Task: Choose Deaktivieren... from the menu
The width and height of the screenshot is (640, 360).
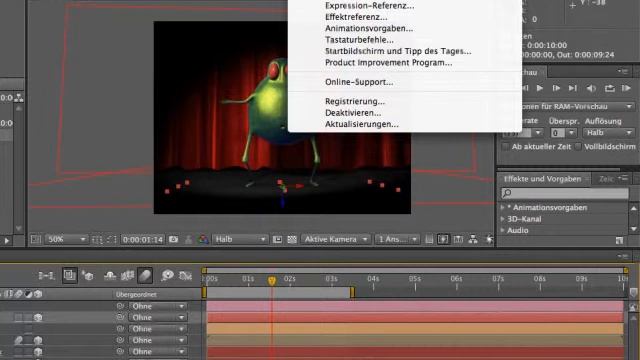Action: point(353,113)
